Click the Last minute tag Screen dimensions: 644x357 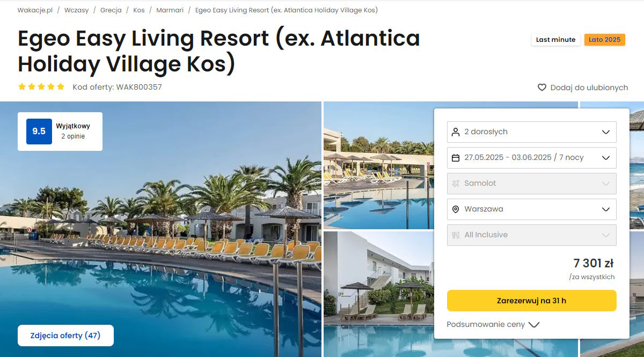coord(555,40)
